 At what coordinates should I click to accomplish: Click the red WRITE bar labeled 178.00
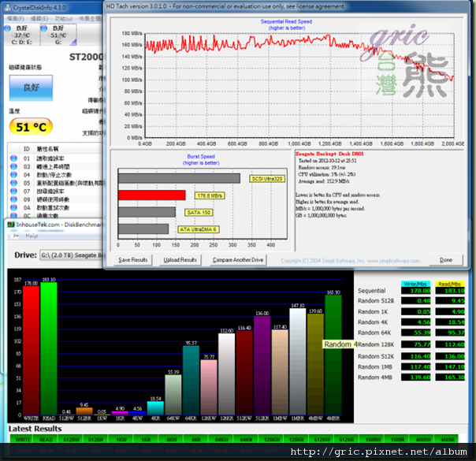(x=31, y=351)
